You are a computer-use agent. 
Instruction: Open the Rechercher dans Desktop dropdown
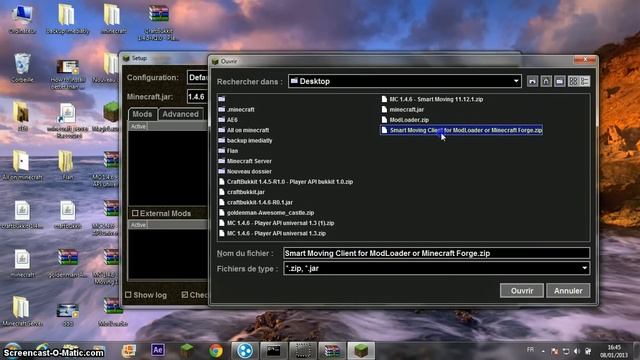(x=516, y=81)
